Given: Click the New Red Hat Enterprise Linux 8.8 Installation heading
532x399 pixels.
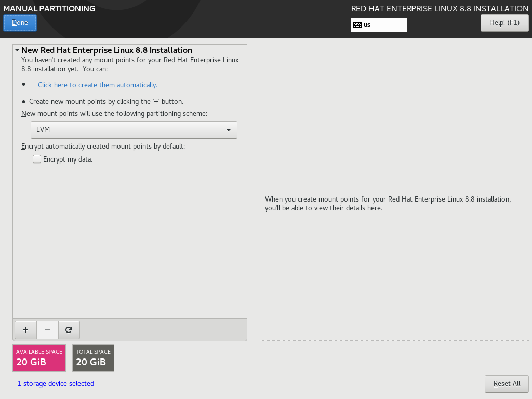Looking at the screenshot, I should 107,50.
